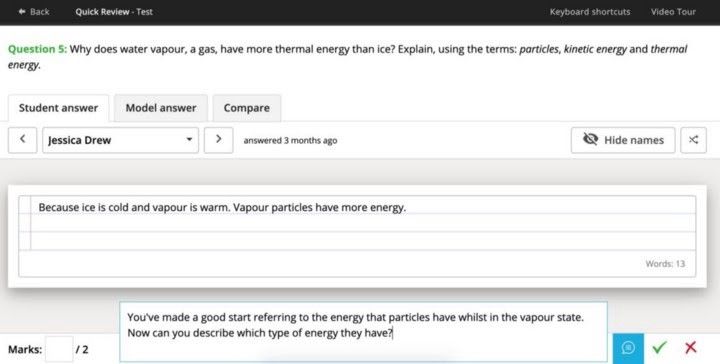Mark answer correct with green checkmark
This screenshot has width=720, height=364.
coord(659,347)
